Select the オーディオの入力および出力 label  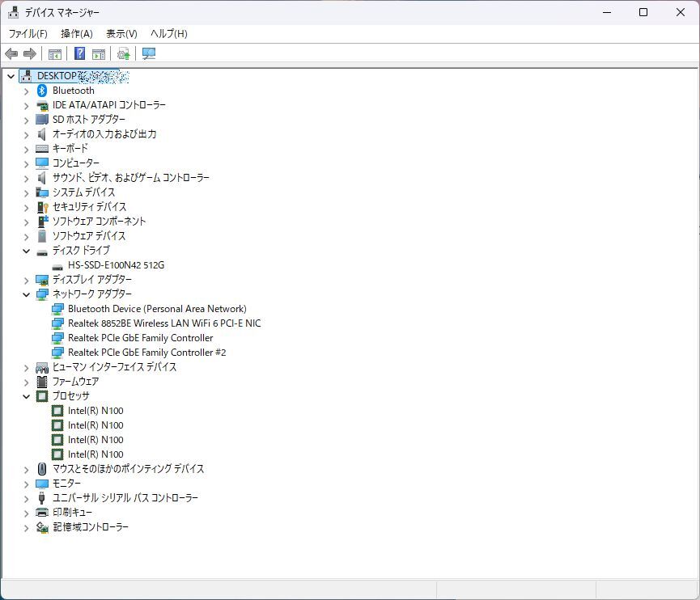click(104, 134)
